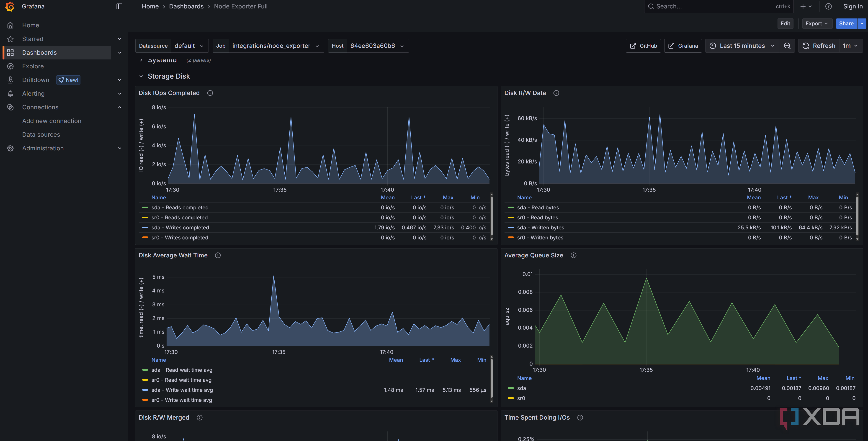Toggle sda - Writes completed legend series
The width and height of the screenshot is (868, 441).
tap(180, 227)
